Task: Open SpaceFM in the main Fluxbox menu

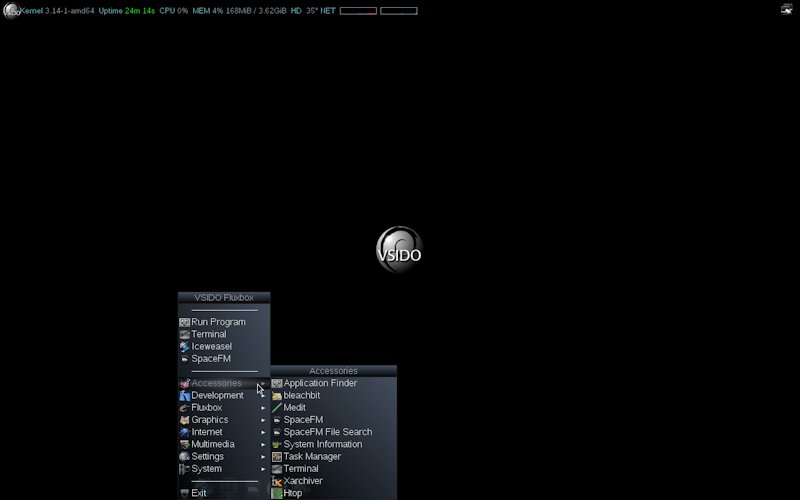Action: [223, 359]
